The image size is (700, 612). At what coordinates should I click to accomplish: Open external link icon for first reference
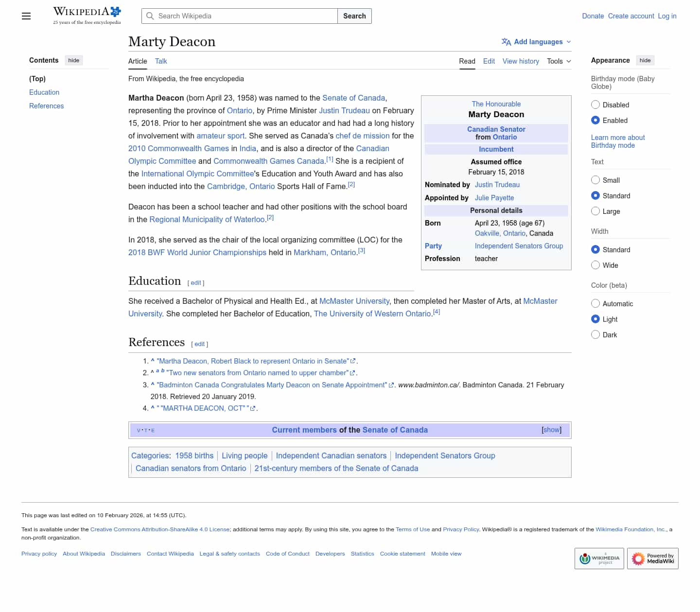pos(353,361)
